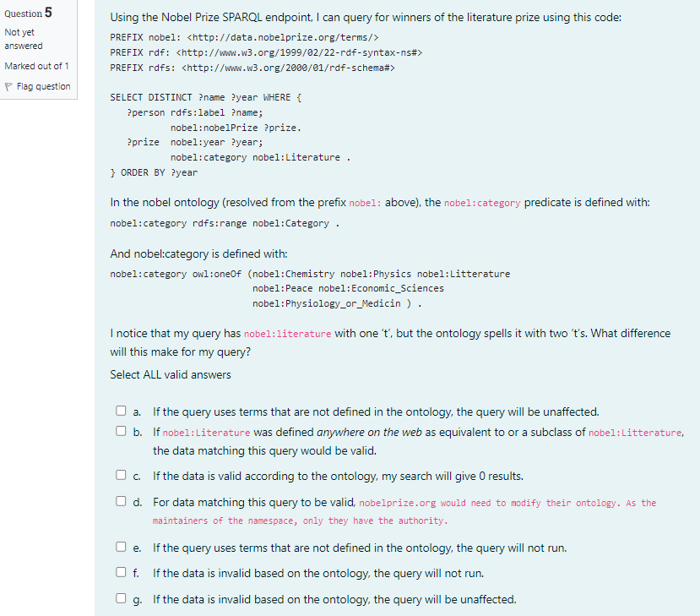The image size is (700, 616).
Task: Click 'Select ALL valid answers' instruction
Action: [x=171, y=375]
